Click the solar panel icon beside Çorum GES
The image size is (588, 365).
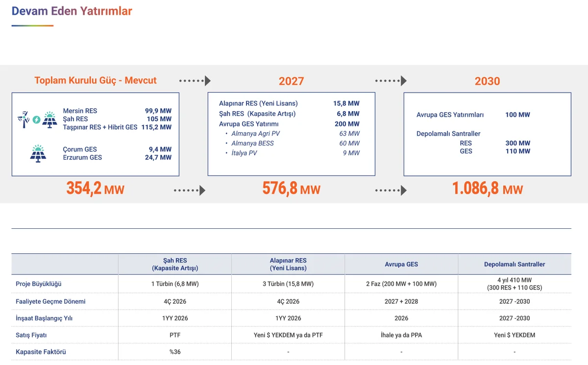point(38,153)
